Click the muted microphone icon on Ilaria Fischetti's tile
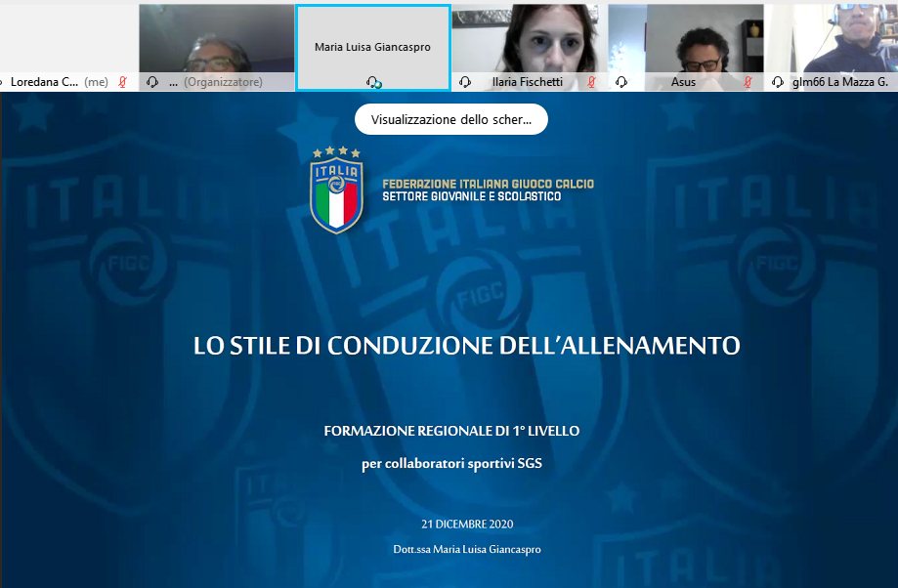This screenshot has height=588, width=898. tap(591, 82)
